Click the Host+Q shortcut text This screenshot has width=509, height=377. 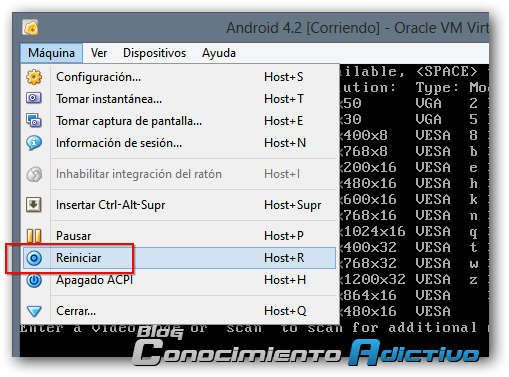pyautogui.click(x=285, y=311)
